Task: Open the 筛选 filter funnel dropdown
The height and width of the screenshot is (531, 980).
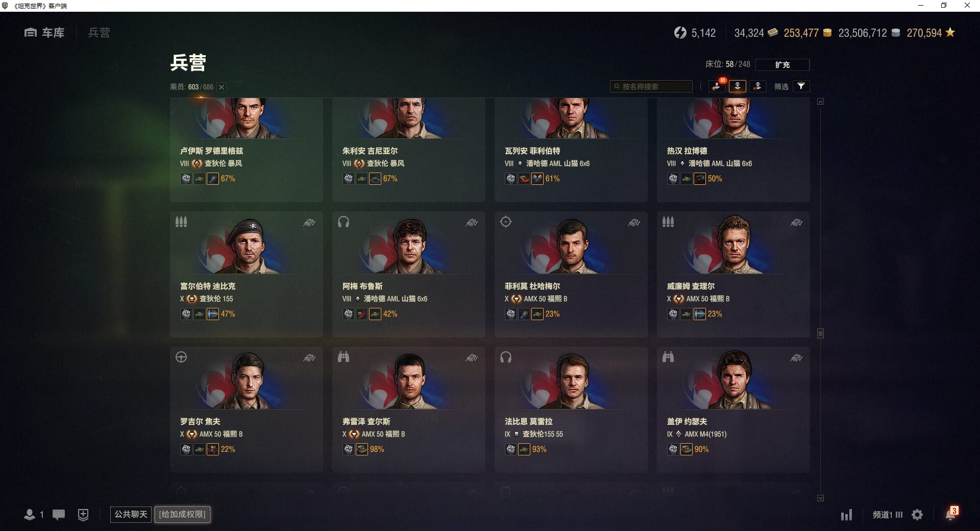Action: click(801, 86)
